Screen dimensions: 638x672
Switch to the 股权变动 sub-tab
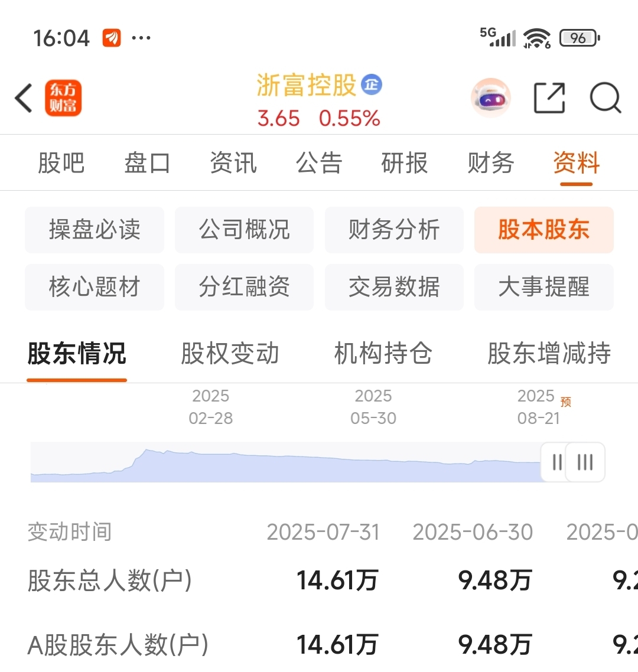[230, 354]
